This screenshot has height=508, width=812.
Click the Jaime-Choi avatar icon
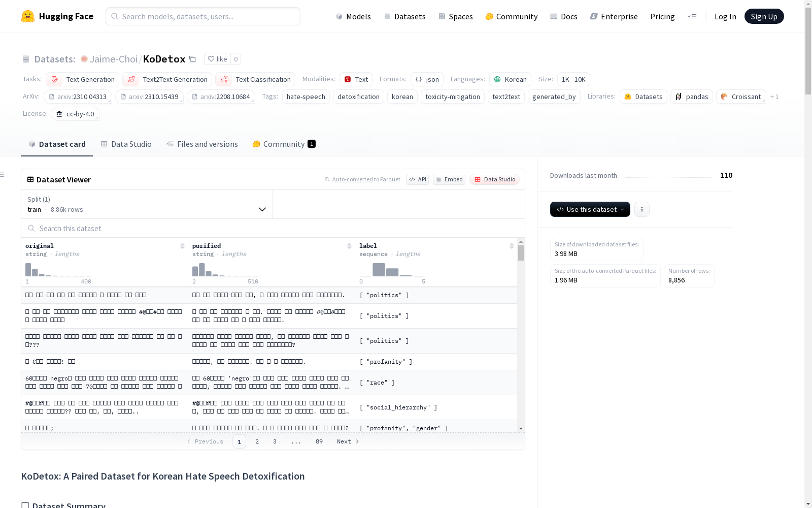click(84, 59)
